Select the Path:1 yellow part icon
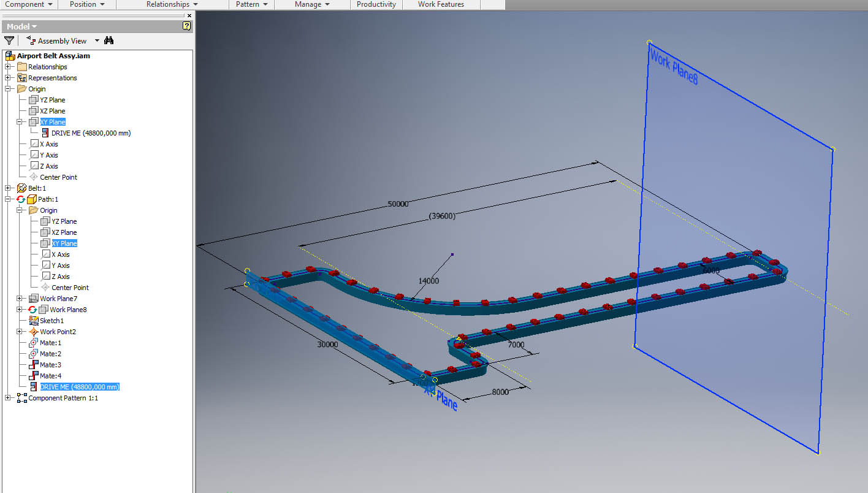Screen dimensions: 868x493 click(31, 199)
